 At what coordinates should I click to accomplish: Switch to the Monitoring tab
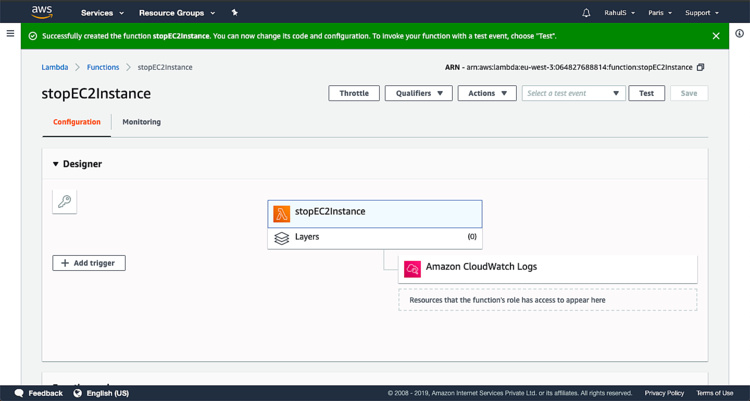click(x=141, y=122)
